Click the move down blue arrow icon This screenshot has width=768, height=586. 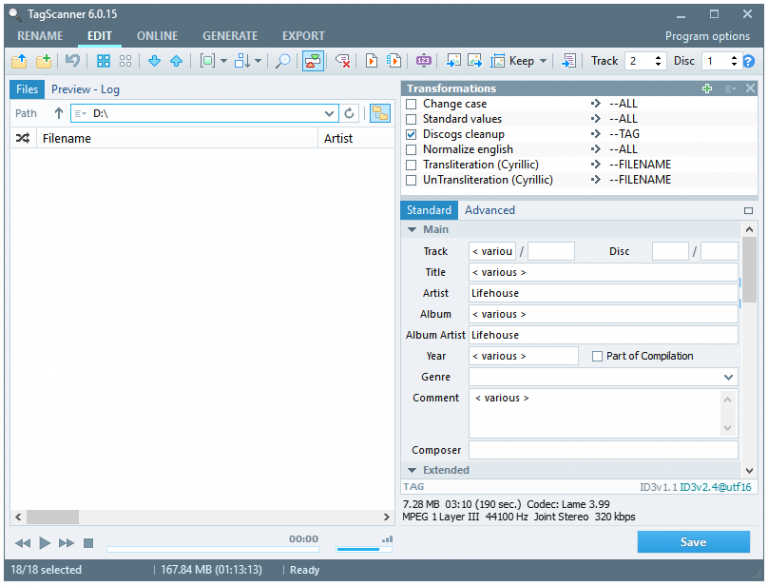point(154,61)
